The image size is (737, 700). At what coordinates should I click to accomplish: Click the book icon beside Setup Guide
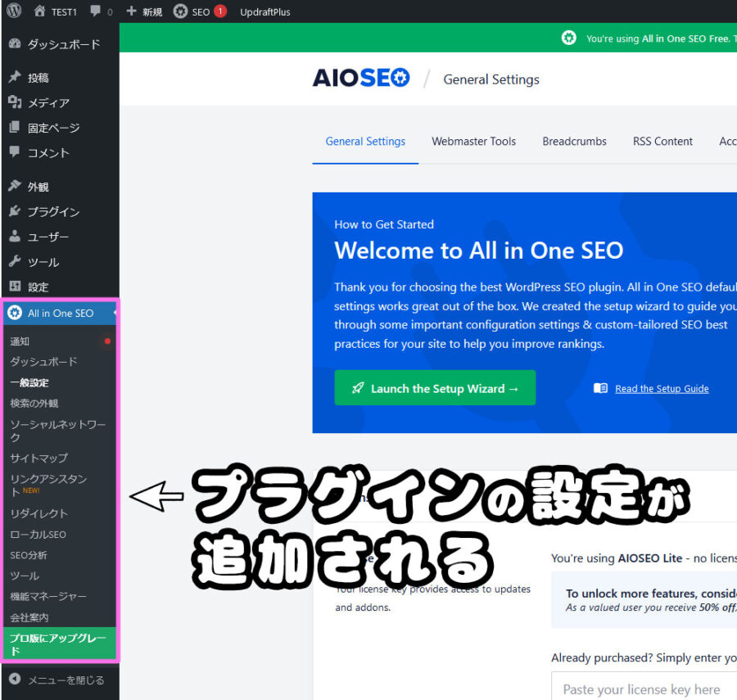coord(600,388)
